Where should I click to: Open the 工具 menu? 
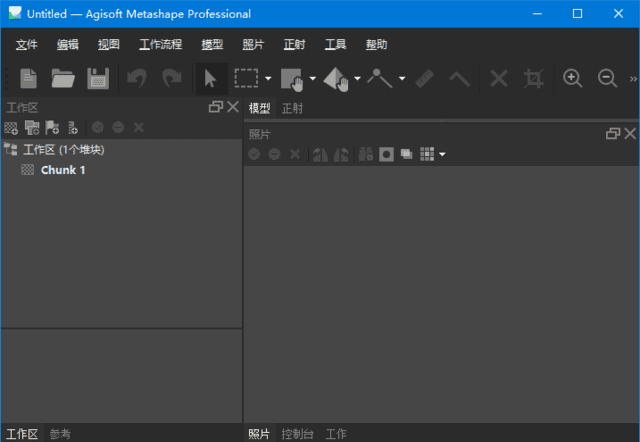pos(336,44)
